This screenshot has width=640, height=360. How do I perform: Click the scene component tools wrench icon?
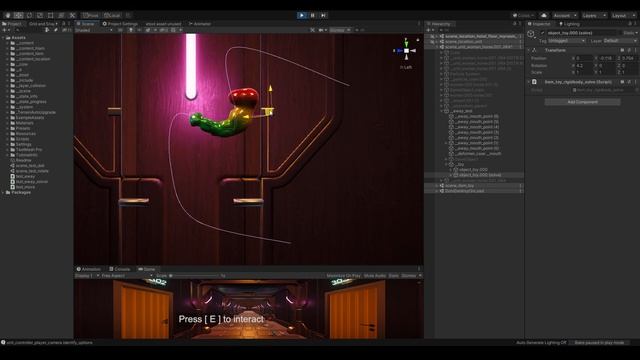(x=312, y=30)
